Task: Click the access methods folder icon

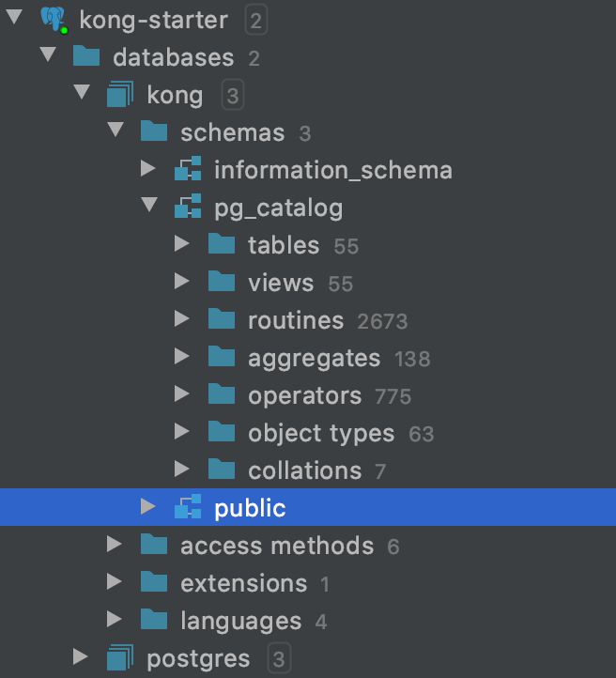Action: 154,545
